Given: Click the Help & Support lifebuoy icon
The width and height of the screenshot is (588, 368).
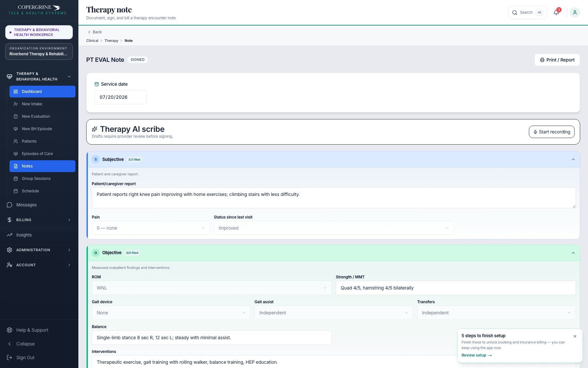Looking at the screenshot, I should point(9,330).
